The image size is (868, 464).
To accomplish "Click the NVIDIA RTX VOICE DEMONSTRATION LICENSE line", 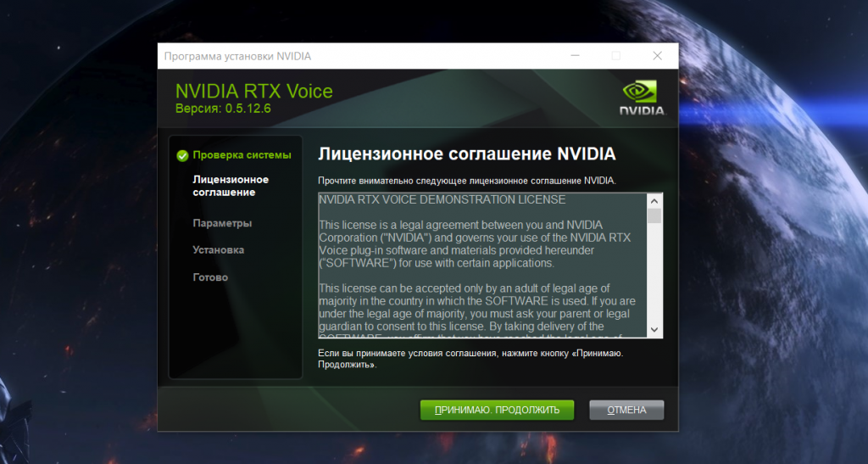I will tap(442, 200).
